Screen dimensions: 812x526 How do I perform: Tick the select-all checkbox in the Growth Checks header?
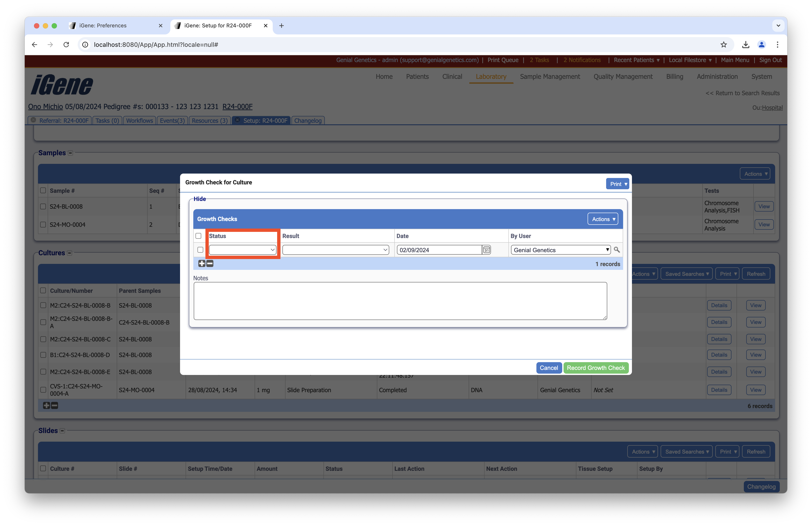coord(198,236)
